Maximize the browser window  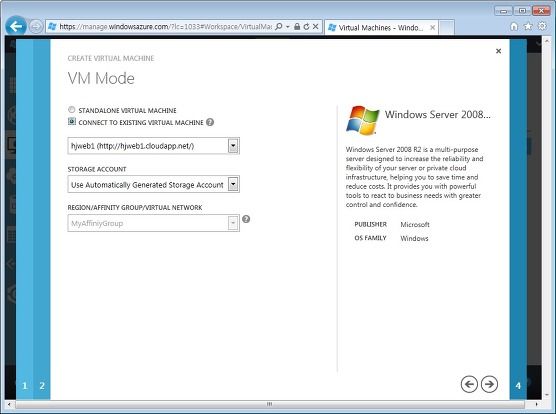tap(522, 11)
